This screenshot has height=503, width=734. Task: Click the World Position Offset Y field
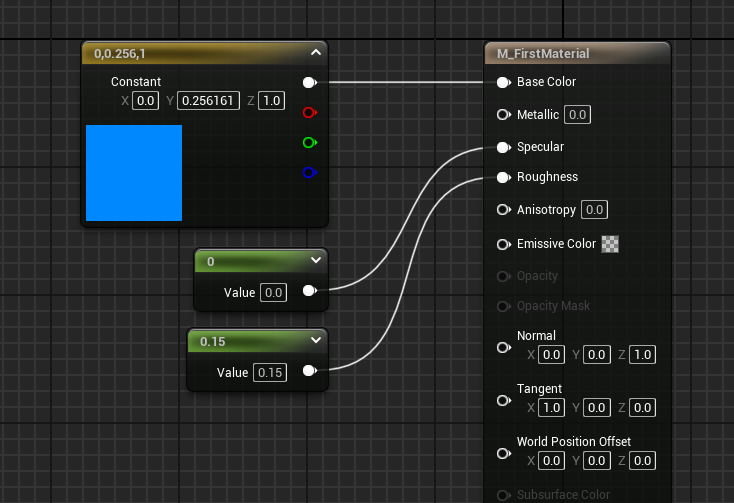click(596, 460)
